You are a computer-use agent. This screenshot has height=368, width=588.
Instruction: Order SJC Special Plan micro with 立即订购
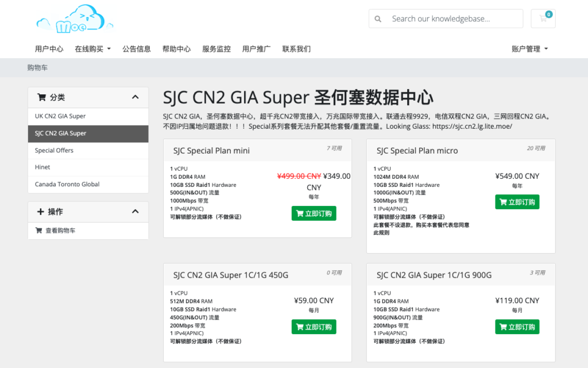tap(517, 202)
